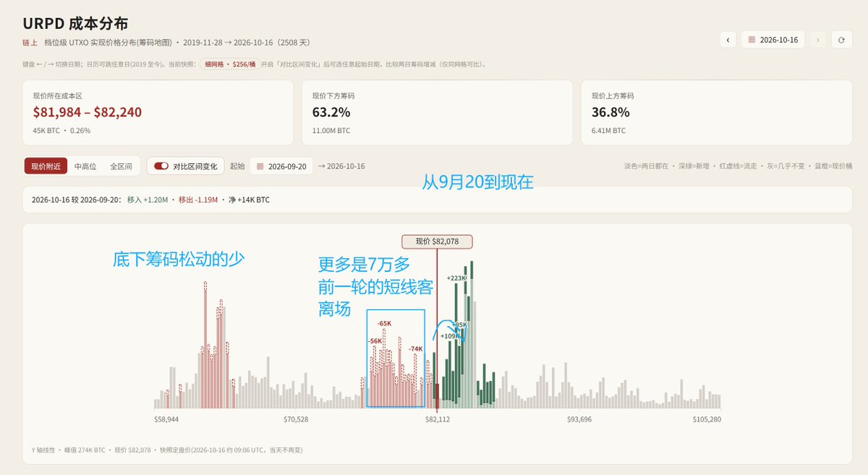Click the 现价 $82,078 price marker label

(x=436, y=241)
